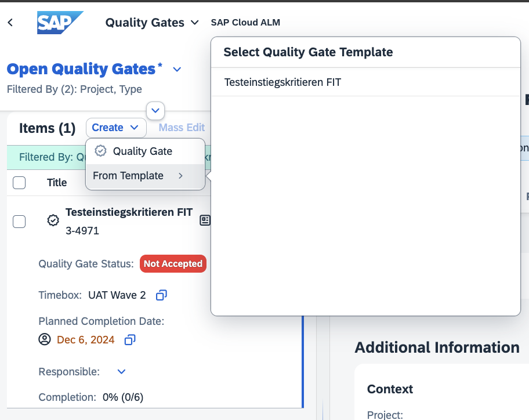The width and height of the screenshot is (529, 420).
Task: Click the Quality Gate icon in Create menu
Action: click(x=100, y=151)
